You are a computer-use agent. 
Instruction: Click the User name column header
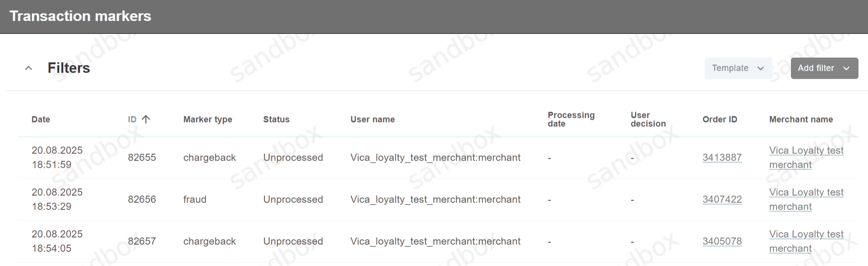(x=372, y=120)
